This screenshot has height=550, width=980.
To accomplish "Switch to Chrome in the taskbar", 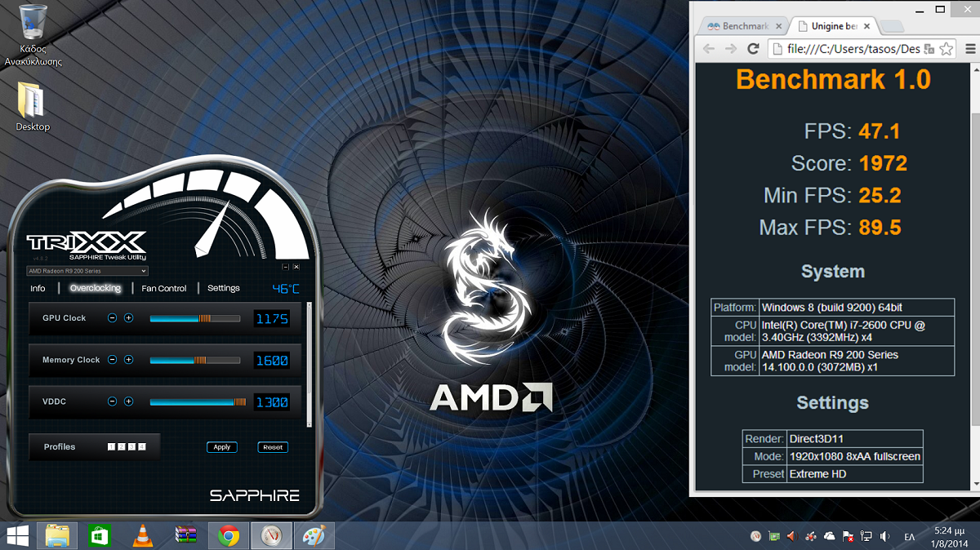I will (229, 536).
